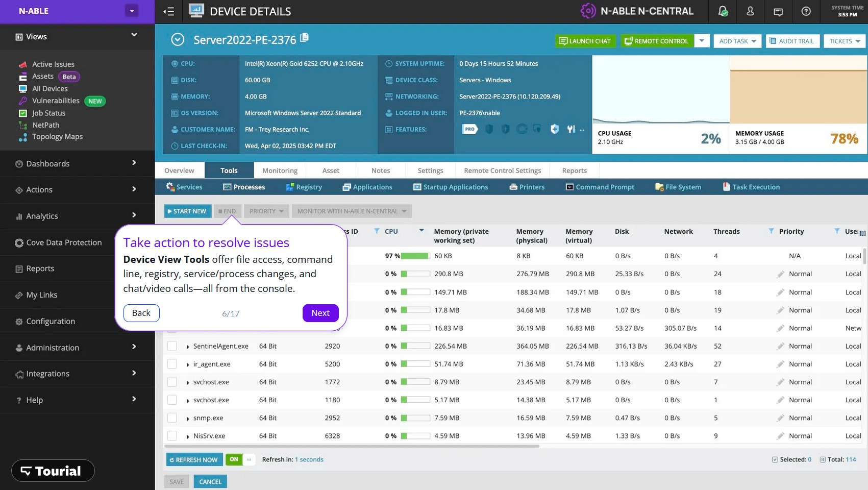
Task: Select the NisSrv.exe checkbox
Action: (x=172, y=435)
